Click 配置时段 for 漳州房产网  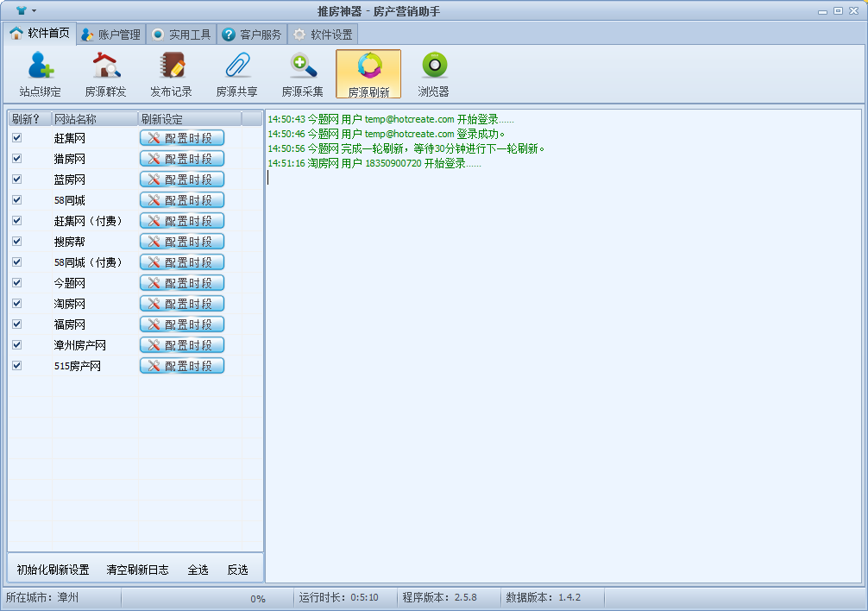[x=182, y=345]
